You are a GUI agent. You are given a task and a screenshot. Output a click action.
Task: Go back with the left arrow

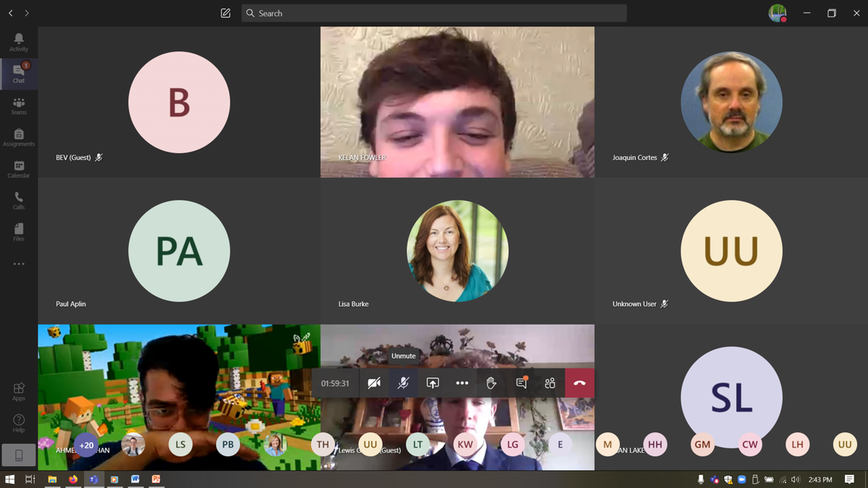coord(11,13)
